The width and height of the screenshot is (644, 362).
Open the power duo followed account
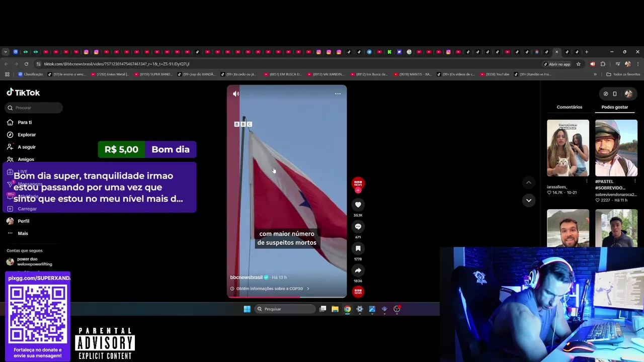pos(29,261)
